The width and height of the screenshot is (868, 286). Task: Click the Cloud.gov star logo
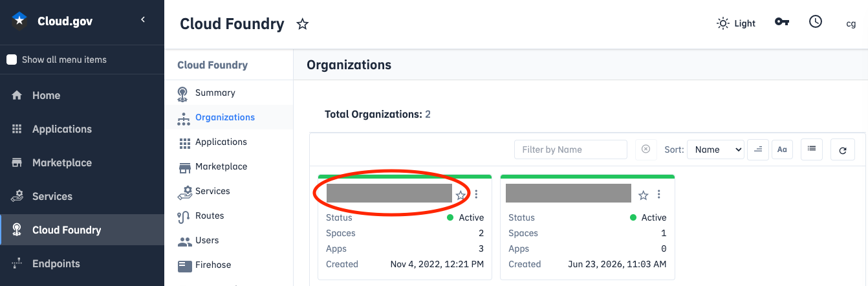point(19,21)
